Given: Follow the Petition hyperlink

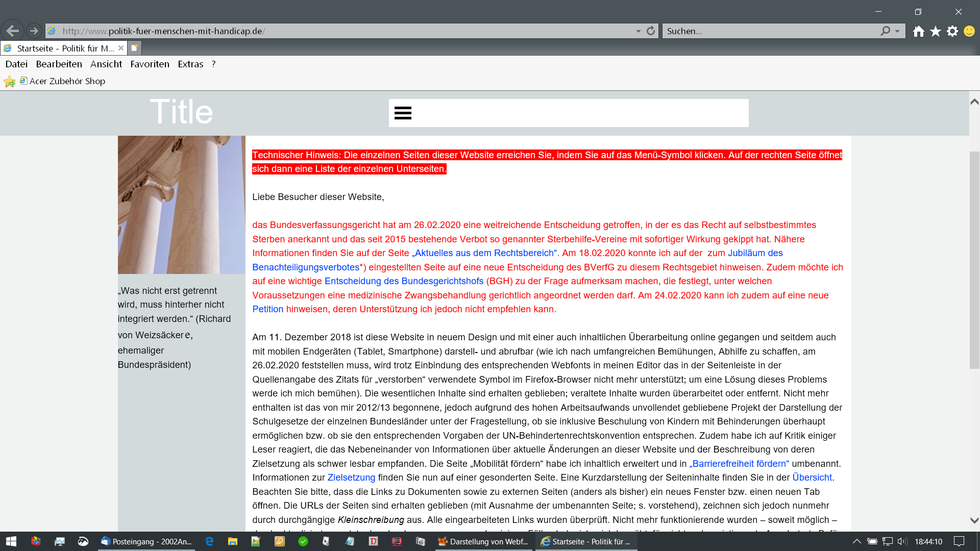Looking at the screenshot, I should (267, 309).
